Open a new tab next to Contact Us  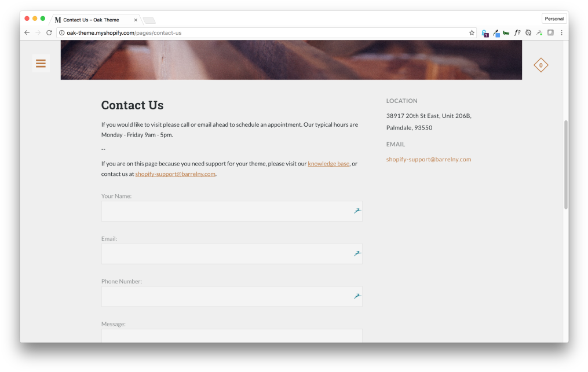pyautogui.click(x=149, y=20)
